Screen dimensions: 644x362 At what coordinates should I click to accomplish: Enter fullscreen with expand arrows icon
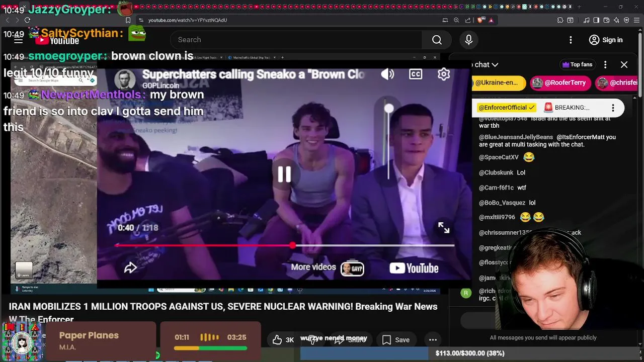point(443,228)
